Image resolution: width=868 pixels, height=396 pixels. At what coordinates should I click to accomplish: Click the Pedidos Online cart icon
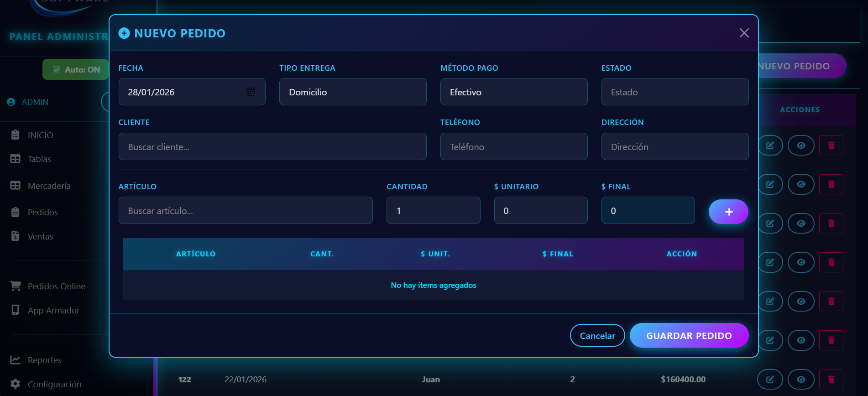(16, 286)
